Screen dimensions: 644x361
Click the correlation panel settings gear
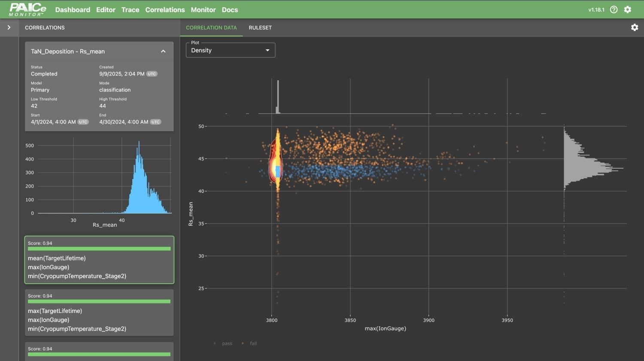click(x=634, y=27)
